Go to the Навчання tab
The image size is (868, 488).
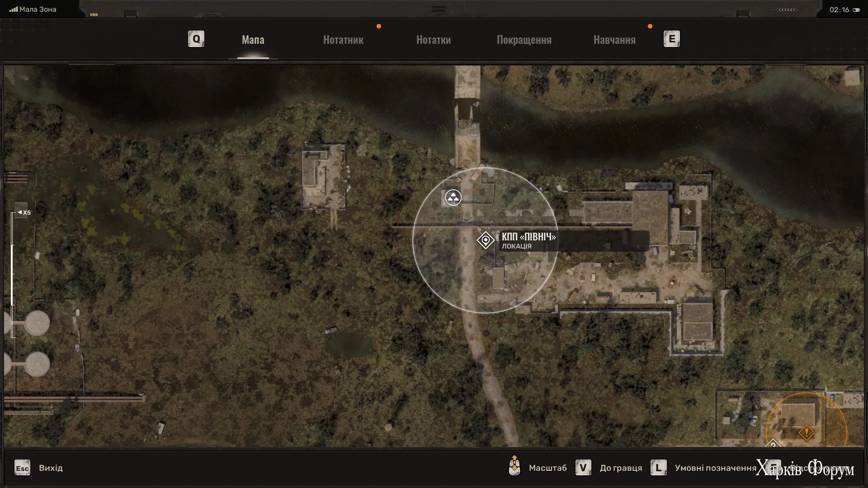(614, 40)
